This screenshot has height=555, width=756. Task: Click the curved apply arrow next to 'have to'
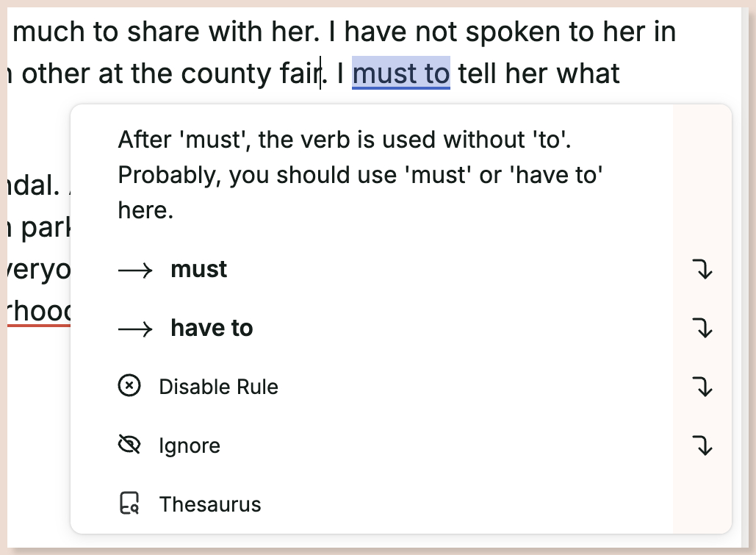pos(703,328)
